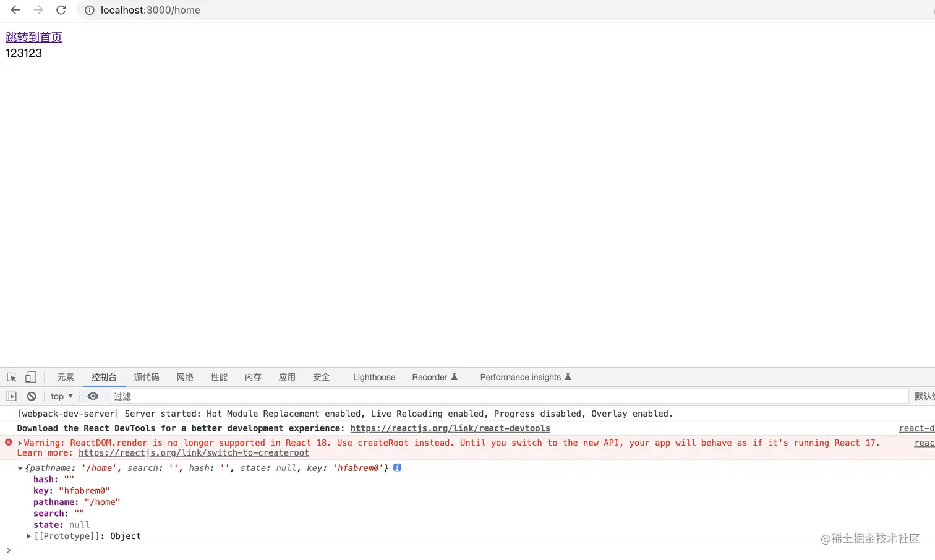Viewport: 935px width, 560px height.
Task: Select the key: "hfabrem0" property row
Action: coord(72,491)
